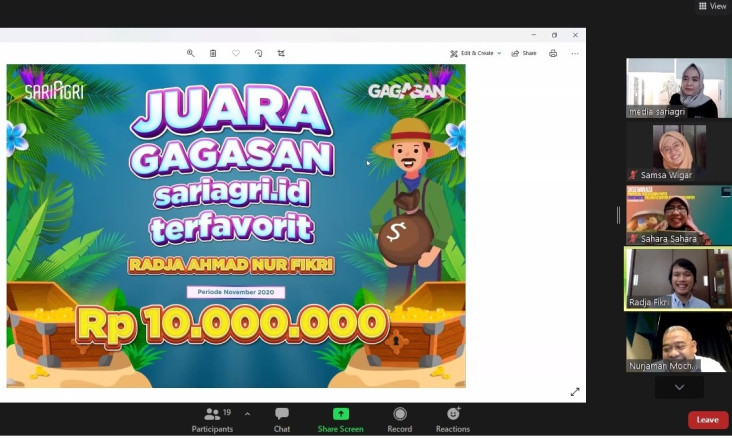Image resolution: width=732 pixels, height=439 pixels.
Task: Open the Zoom Chat panel
Action: [282, 420]
